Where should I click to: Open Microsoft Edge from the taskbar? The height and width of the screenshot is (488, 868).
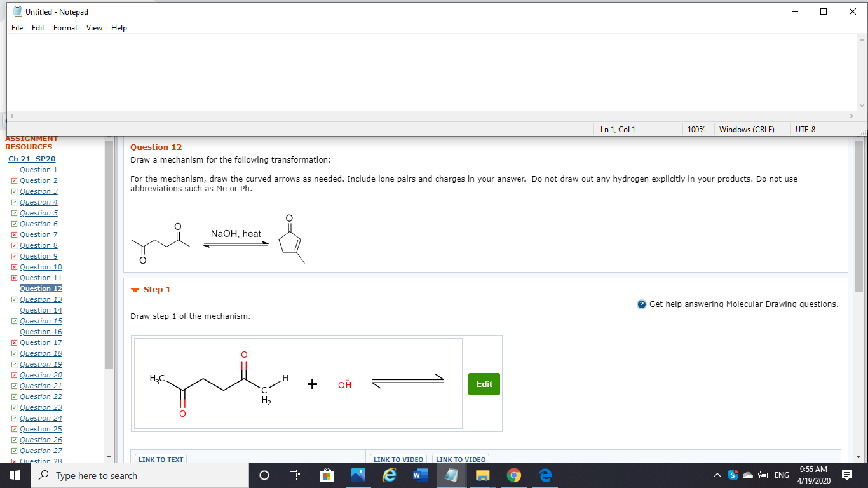545,475
